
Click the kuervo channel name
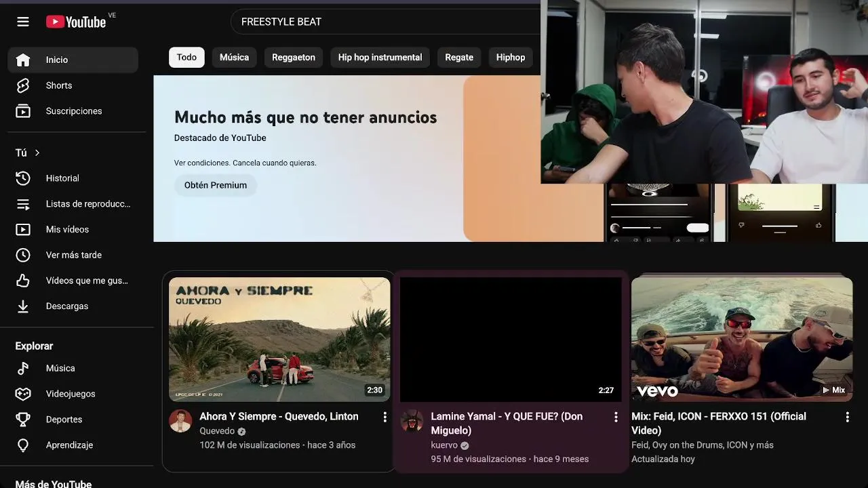tap(444, 445)
